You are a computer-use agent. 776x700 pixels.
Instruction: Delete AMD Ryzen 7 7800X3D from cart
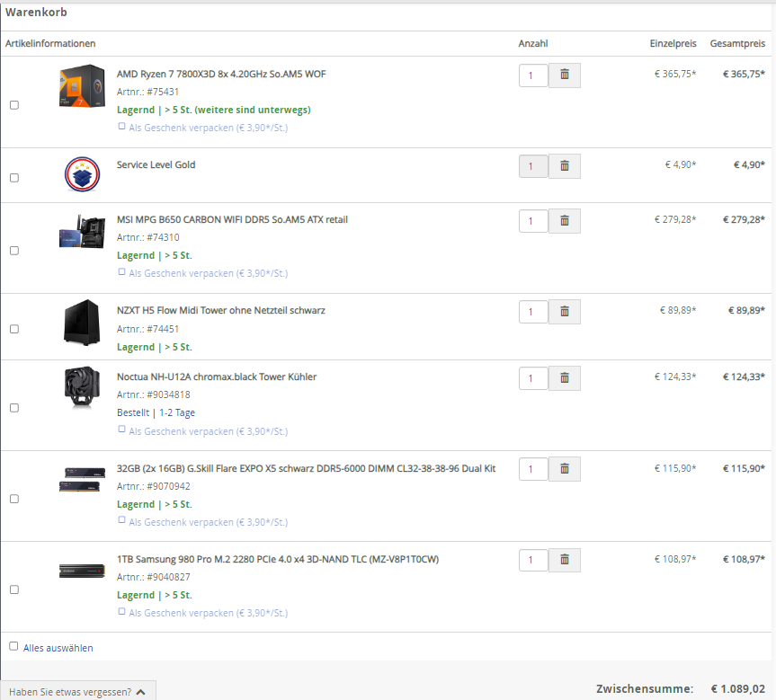coord(564,75)
